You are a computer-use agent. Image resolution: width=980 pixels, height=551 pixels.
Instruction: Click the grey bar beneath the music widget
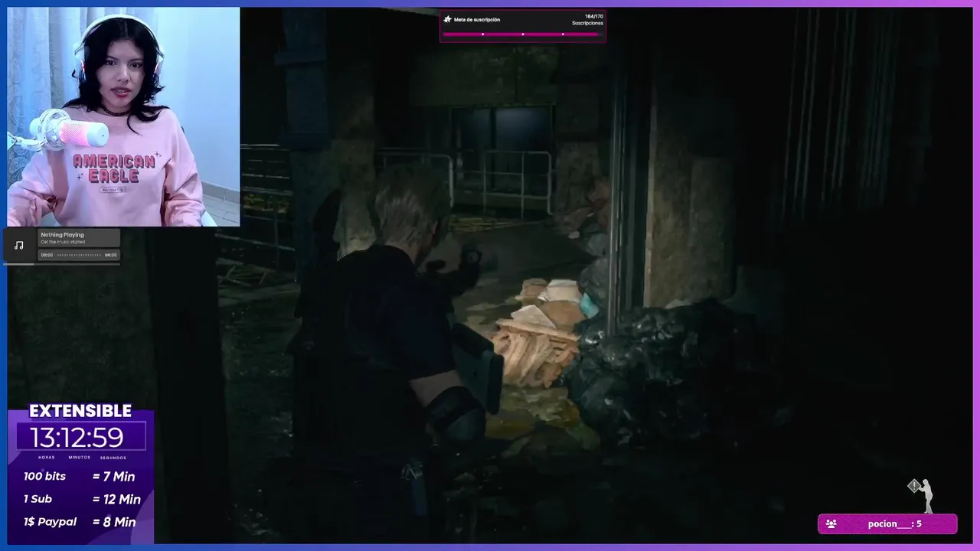[x=61, y=264]
